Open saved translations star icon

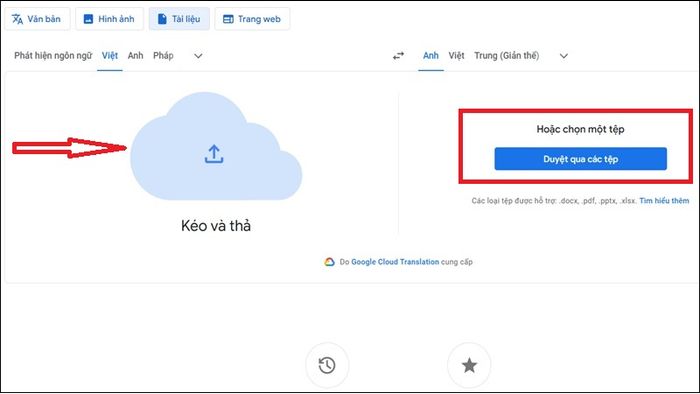pyautogui.click(x=469, y=365)
